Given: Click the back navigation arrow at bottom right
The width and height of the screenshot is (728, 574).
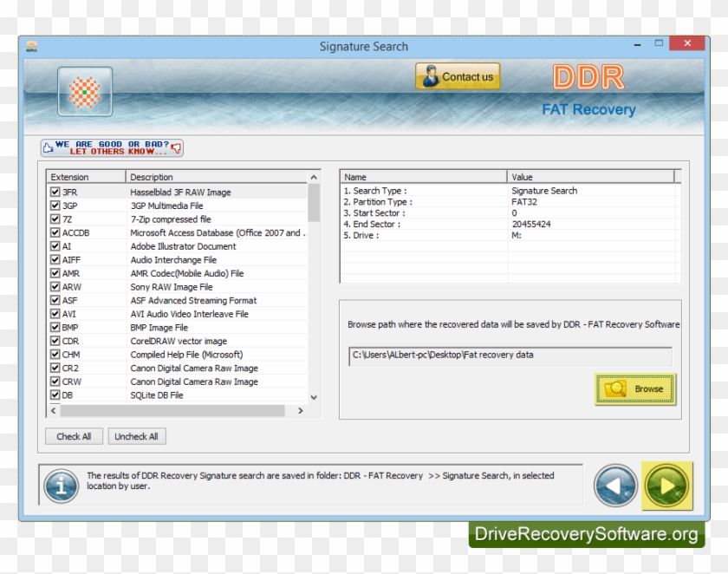Looking at the screenshot, I should point(617,486).
